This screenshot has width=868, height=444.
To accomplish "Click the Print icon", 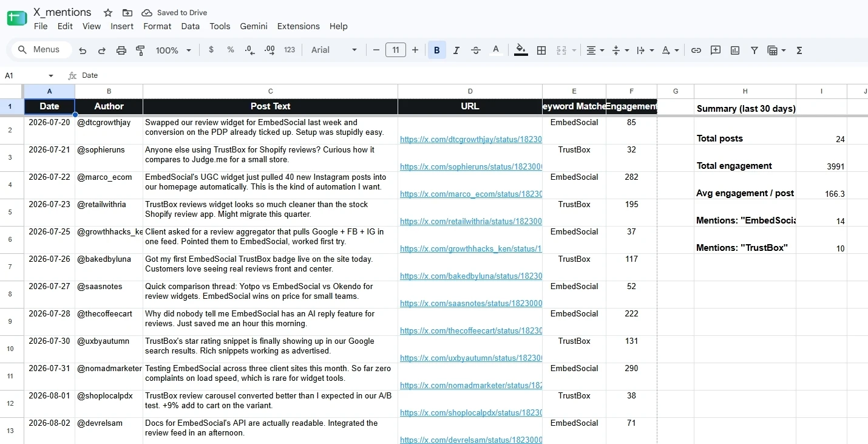I will click(x=121, y=50).
